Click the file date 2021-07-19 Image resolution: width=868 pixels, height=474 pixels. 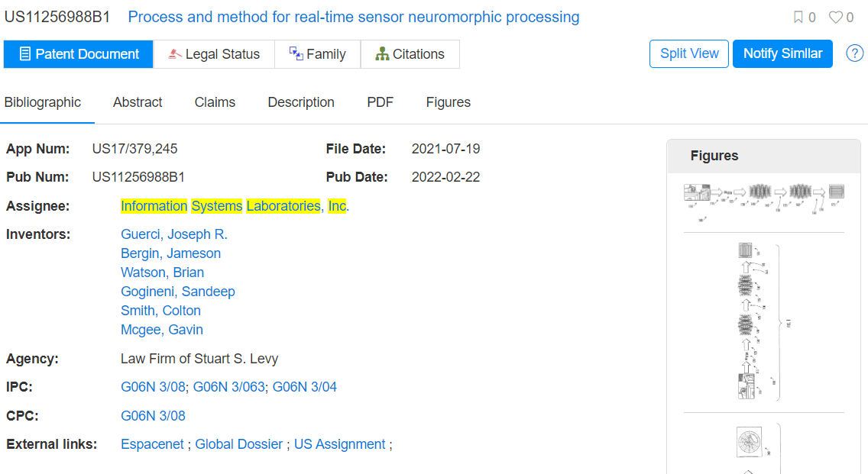445,149
